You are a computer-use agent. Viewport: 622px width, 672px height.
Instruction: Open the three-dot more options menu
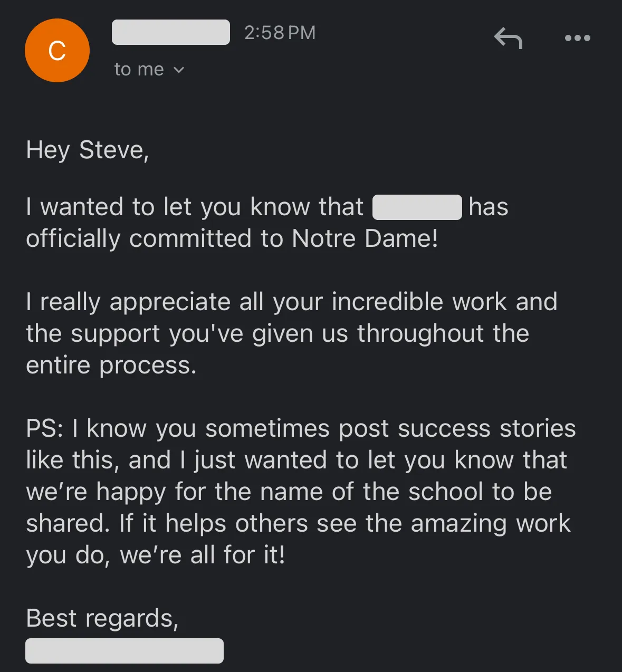tap(577, 38)
